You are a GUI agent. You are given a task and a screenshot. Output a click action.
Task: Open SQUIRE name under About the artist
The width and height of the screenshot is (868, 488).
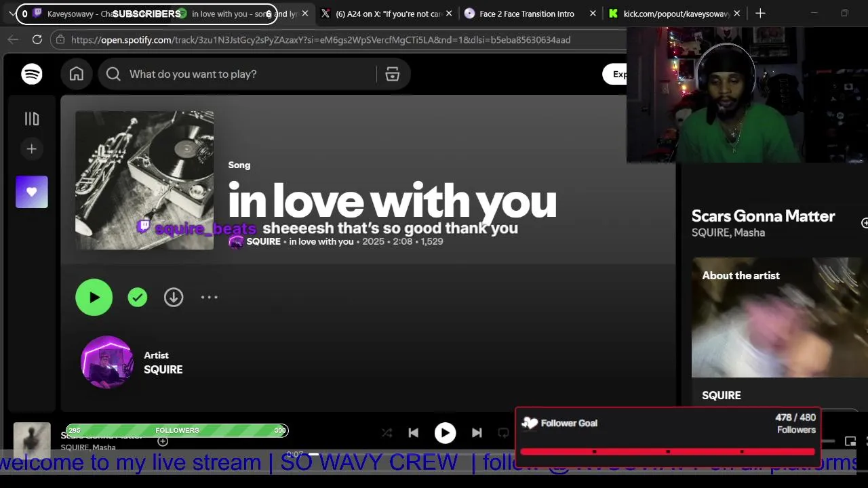click(x=722, y=395)
